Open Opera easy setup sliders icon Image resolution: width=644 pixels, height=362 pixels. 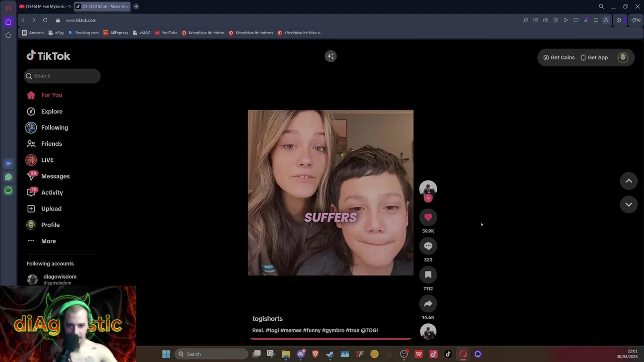[596, 20]
